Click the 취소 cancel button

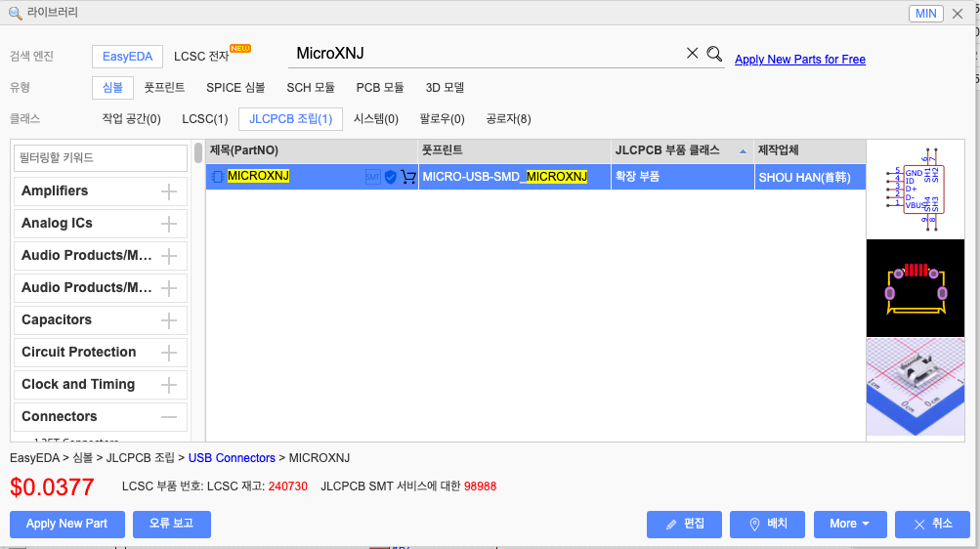pos(932,524)
